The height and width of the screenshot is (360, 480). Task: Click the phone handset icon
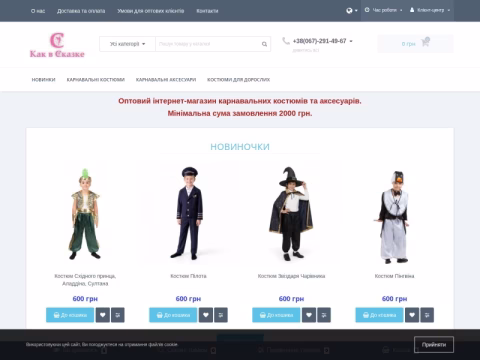[x=286, y=41]
